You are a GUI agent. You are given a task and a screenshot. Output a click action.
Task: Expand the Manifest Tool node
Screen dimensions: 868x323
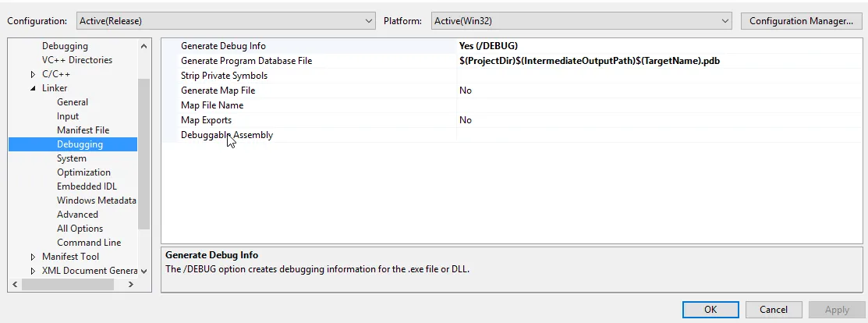(x=34, y=257)
